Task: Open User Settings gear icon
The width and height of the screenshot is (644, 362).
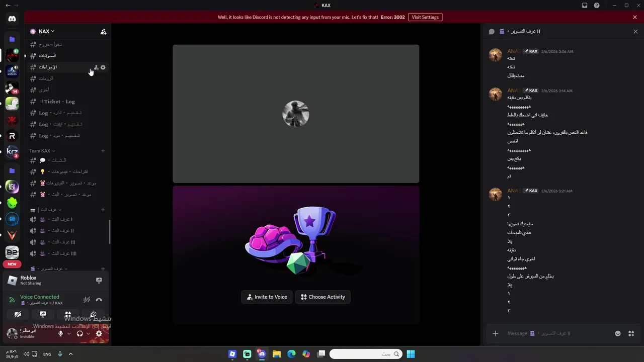Action: point(99,333)
